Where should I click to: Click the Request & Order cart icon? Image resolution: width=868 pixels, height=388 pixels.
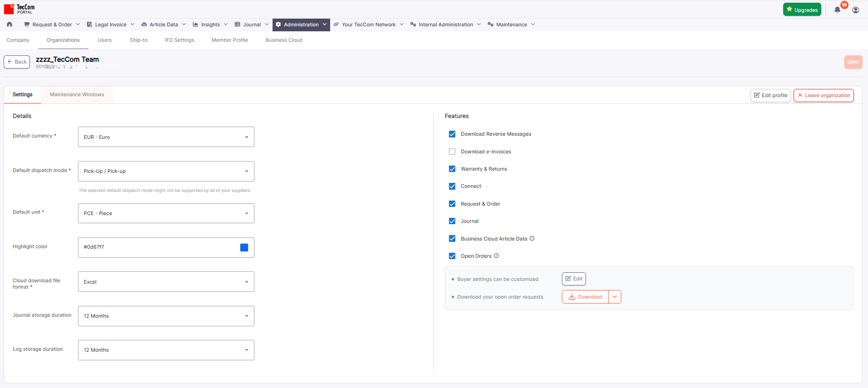(x=27, y=25)
